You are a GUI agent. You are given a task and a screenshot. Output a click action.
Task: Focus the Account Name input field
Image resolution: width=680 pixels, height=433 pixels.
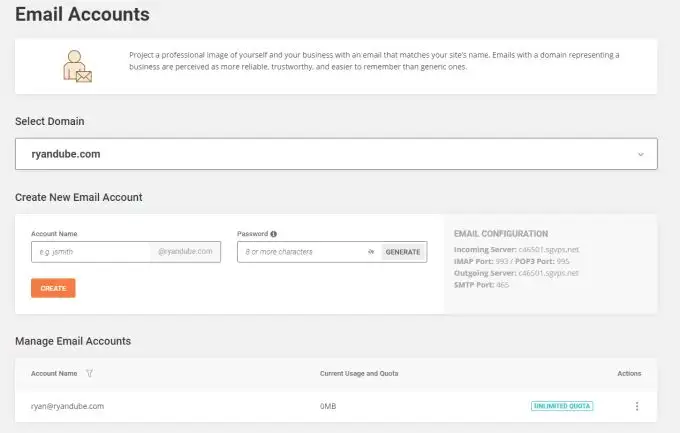(x=91, y=252)
